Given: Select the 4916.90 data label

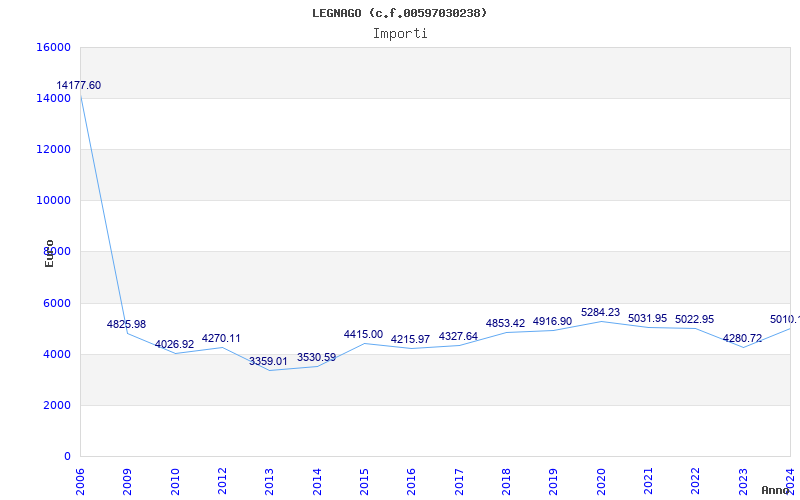Looking at the screenshot, I should point(553,321).
